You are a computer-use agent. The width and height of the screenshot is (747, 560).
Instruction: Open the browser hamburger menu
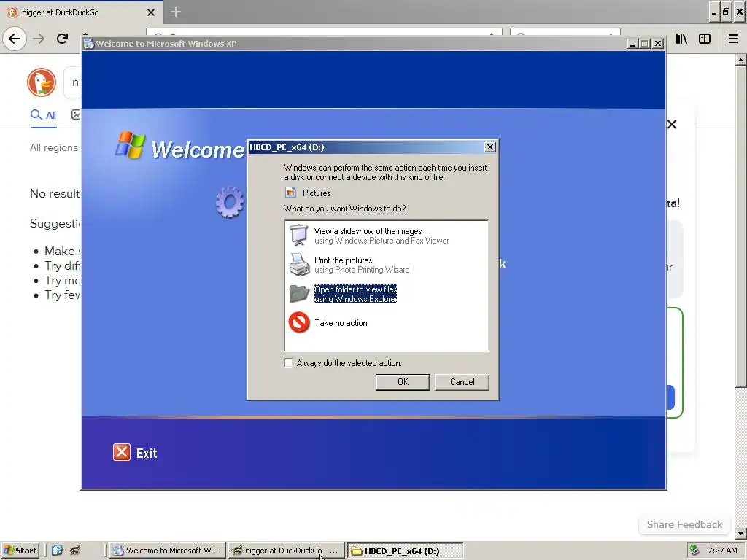(733, 39)
